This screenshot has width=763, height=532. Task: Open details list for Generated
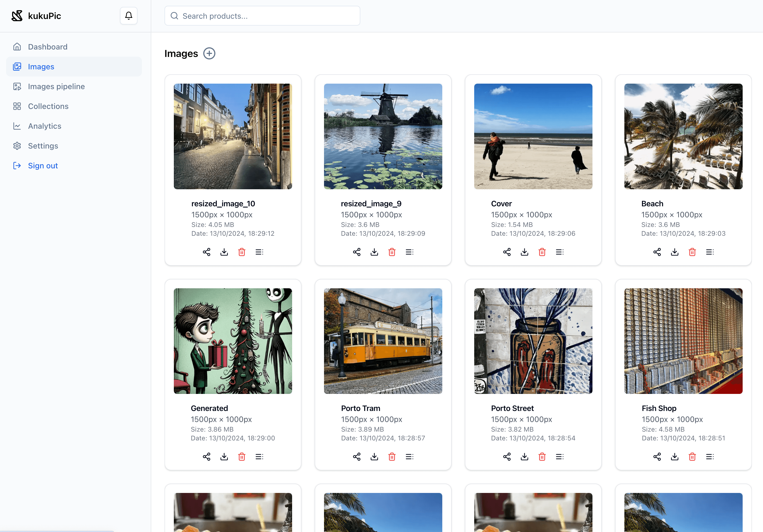tap(259, 457)
